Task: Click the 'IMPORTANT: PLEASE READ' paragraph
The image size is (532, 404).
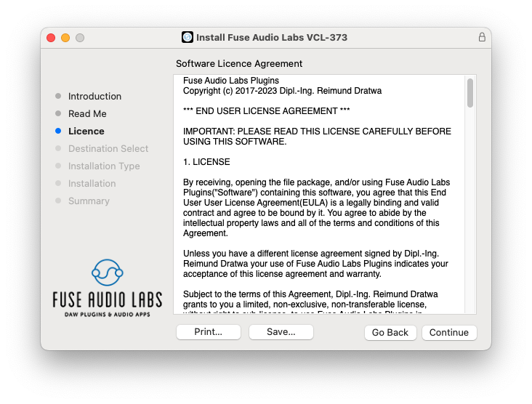Action: click(x=317, y=137)
